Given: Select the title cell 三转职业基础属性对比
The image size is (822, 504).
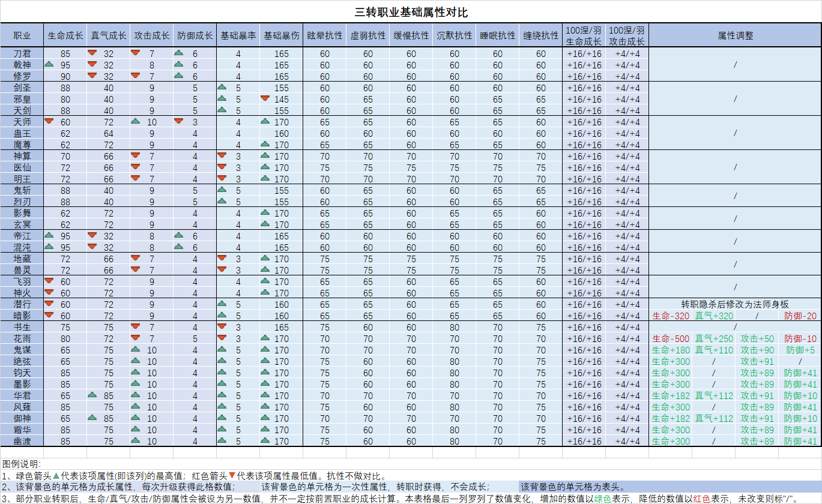Looking at the screenshot, I should pos(411,11).
